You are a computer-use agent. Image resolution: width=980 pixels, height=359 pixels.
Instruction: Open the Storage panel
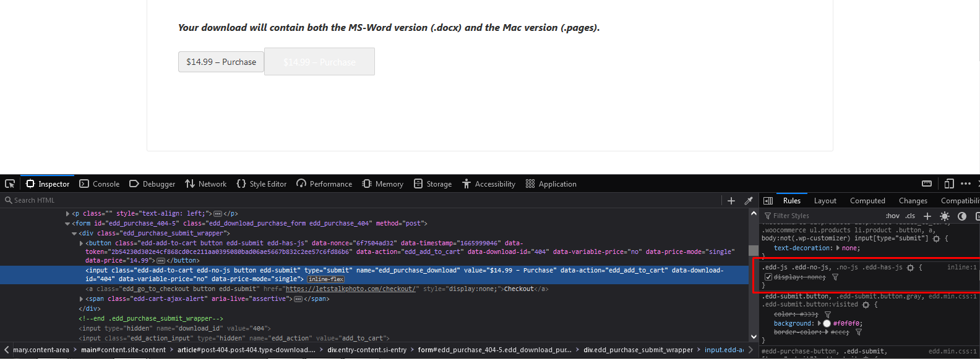(433, 184)
